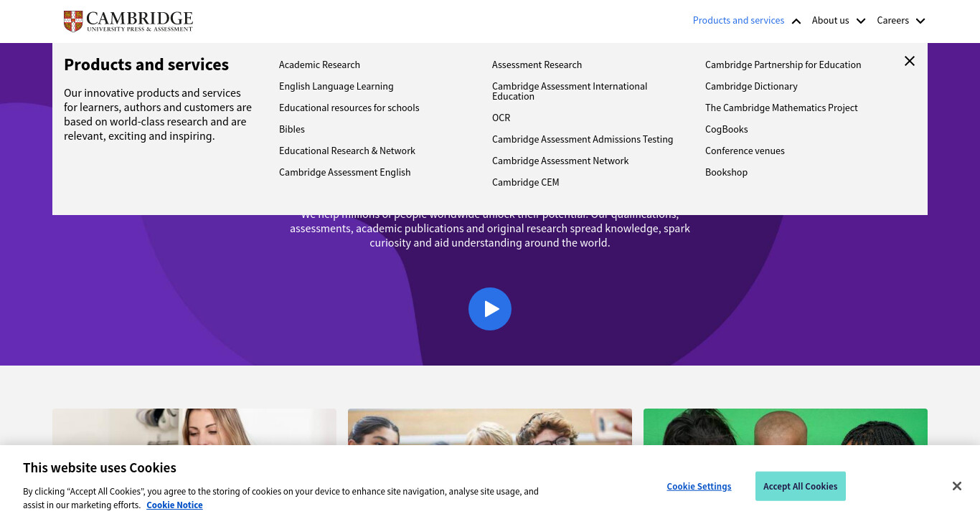Open English Language Learning link
Viewport: 980px width, 529px height.
[336, 86]
